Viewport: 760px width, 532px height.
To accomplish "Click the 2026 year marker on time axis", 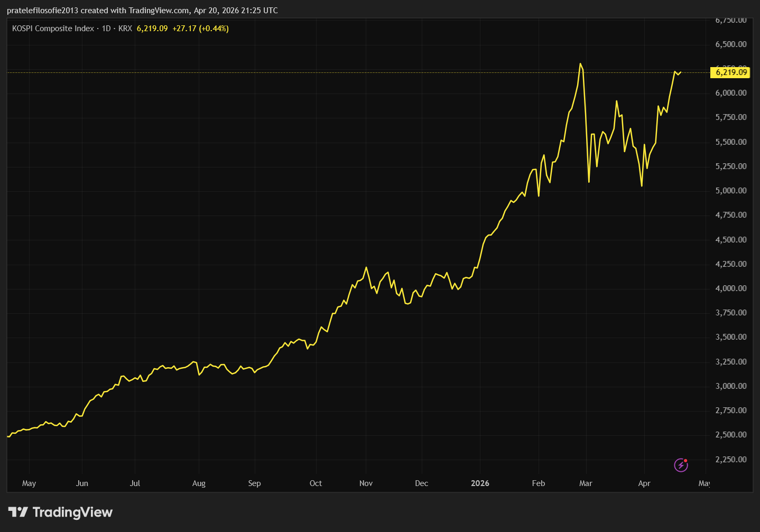I will click(x=480, y=483).
